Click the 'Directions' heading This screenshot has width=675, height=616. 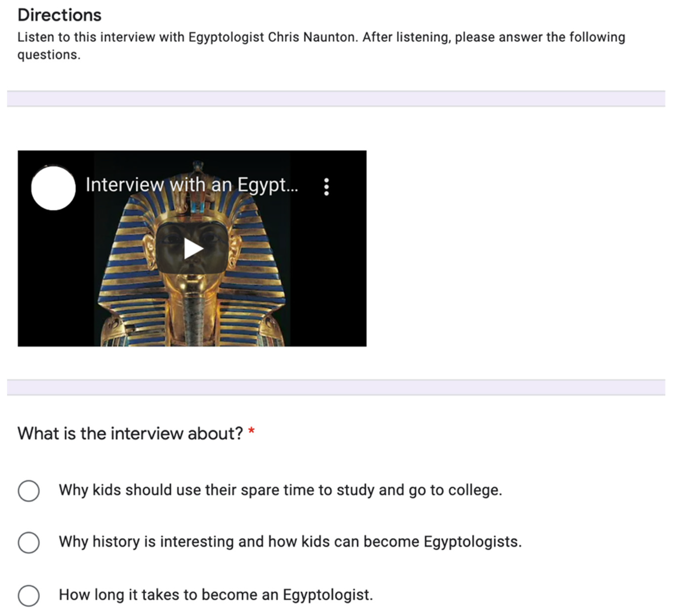59,15
